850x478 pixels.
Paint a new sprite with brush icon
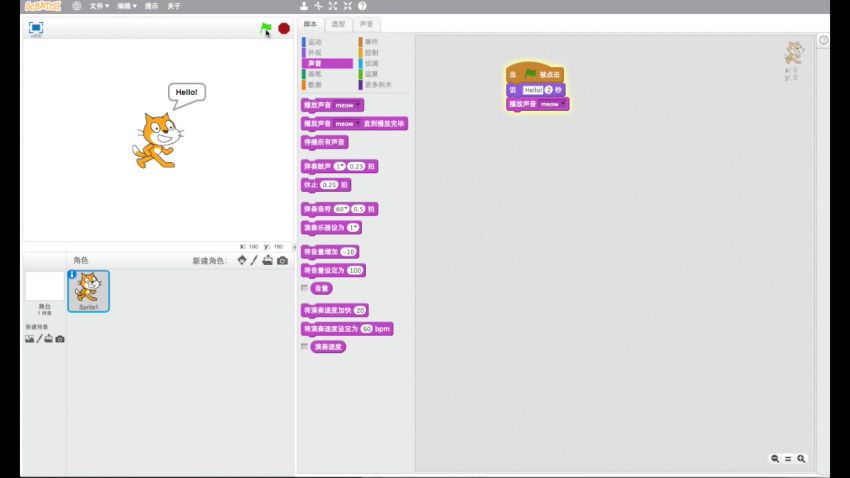tap(254, 261)
